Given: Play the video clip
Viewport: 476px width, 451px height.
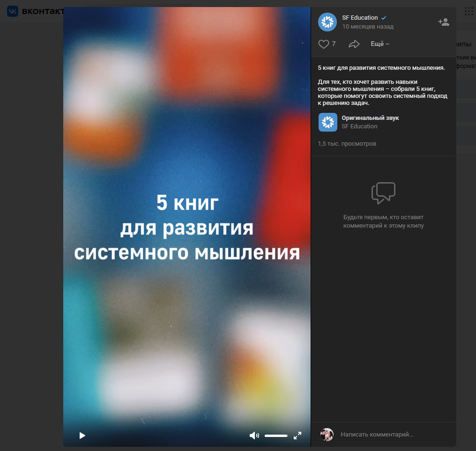Looking at the screenshot, I should pos(82,436).
